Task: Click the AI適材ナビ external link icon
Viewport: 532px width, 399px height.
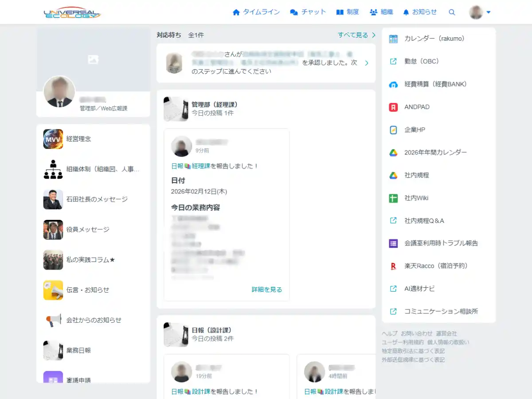Action: (393, 289)
